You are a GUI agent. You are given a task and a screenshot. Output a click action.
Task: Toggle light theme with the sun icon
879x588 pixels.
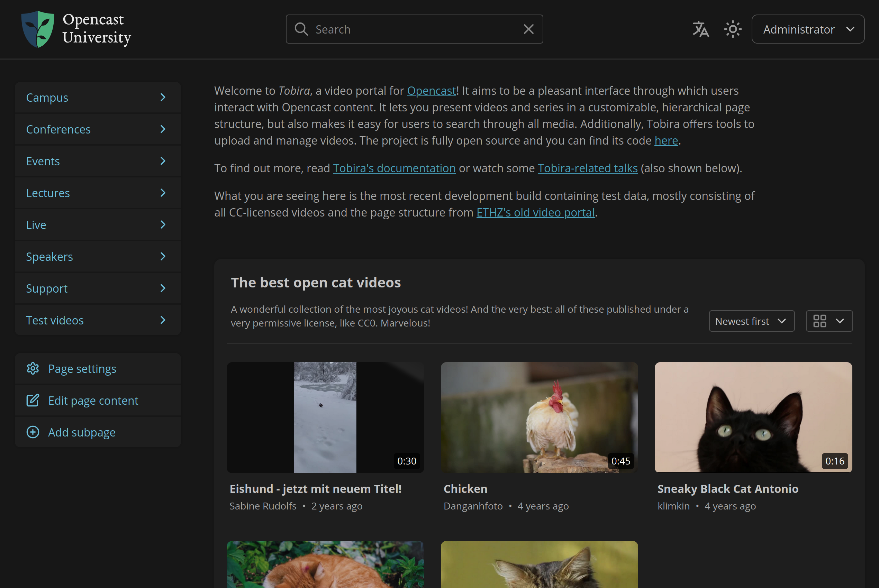pos(732,29)
